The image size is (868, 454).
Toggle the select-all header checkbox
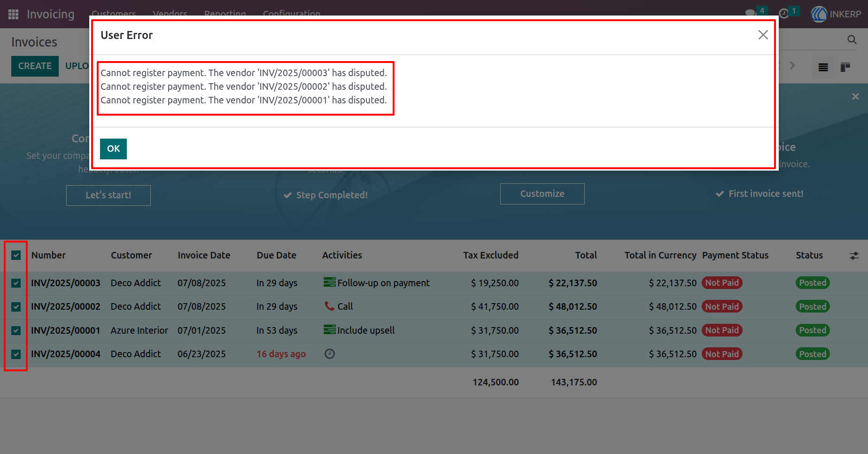(x=16, y=255)
